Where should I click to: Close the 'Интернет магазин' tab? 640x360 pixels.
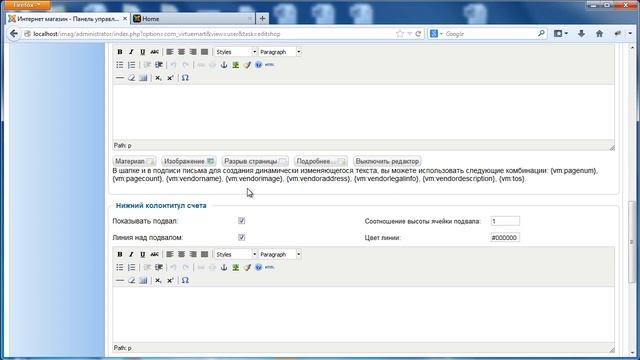(x=125, y=19)
